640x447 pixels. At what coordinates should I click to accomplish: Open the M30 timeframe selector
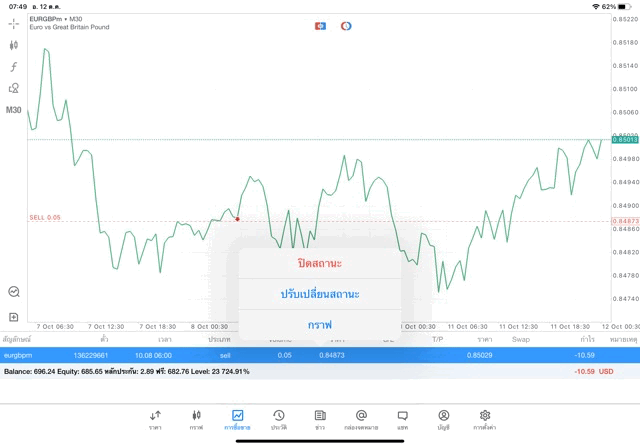[14, 110]
